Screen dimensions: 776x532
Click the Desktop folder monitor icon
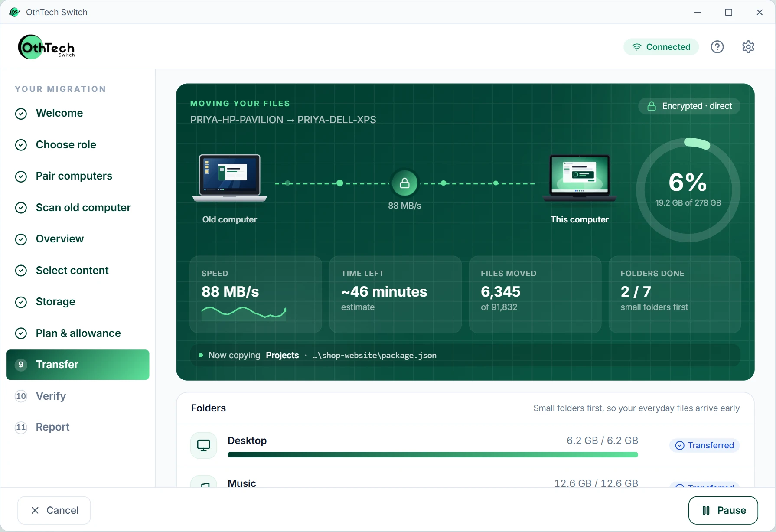coord(204,445)
